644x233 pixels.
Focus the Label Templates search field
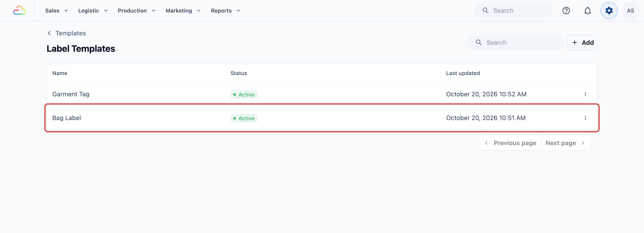tap(515, 43)
